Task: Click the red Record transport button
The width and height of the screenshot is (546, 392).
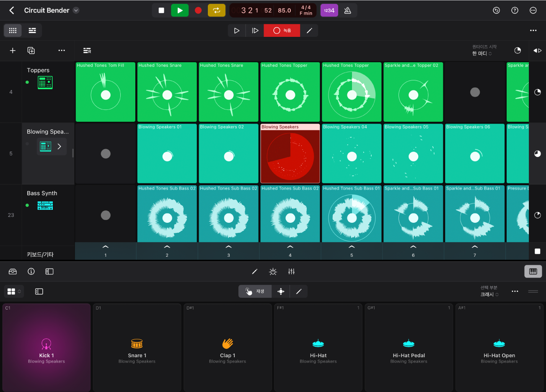Action: [x=198, y=10]
